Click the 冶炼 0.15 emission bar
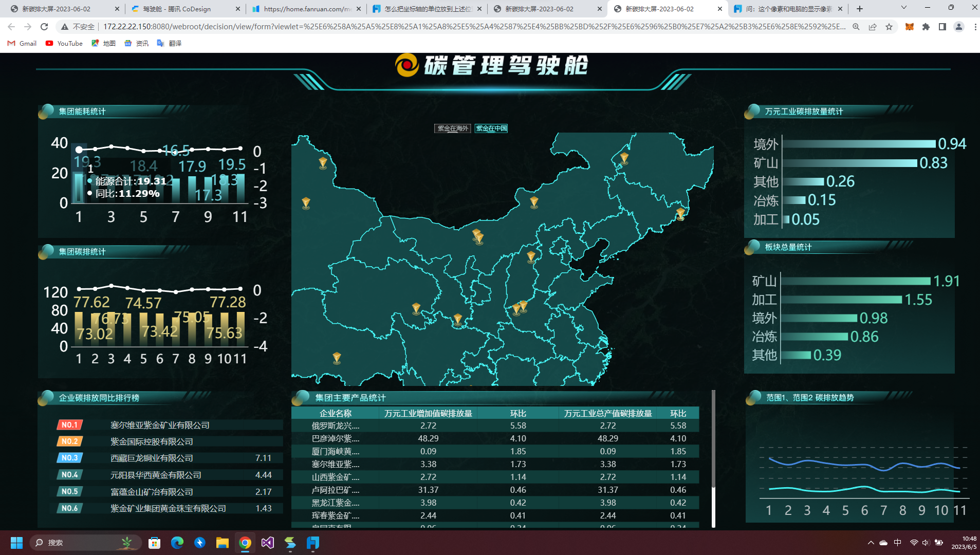Viewport: 980px width, 555px height. tap(793, 200)
